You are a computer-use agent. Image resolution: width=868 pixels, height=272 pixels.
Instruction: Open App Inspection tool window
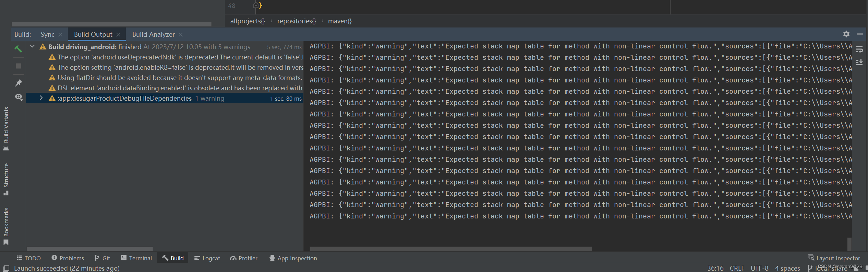point(293,258)
